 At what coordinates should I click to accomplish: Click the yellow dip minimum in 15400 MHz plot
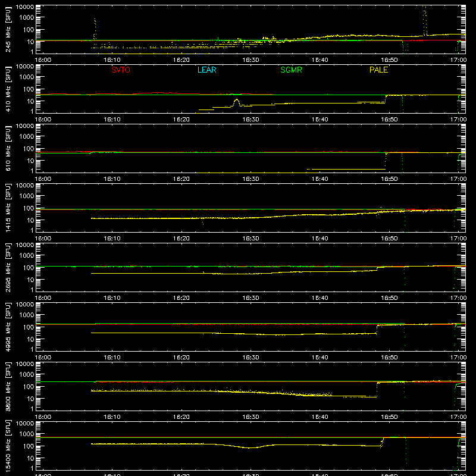point(249,448)
